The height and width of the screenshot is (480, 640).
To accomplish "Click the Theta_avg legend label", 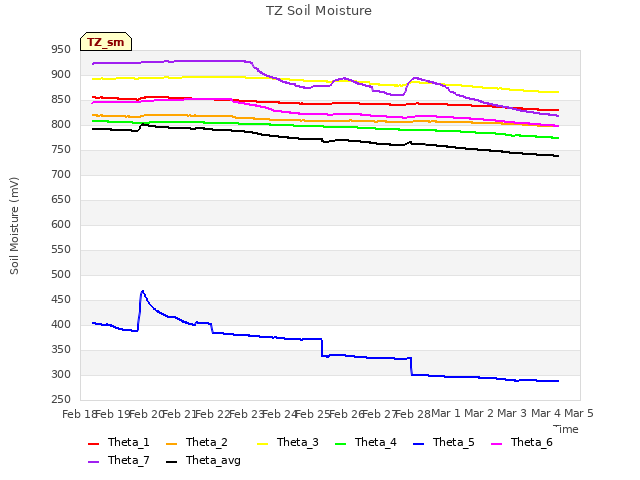I will 213,460.
